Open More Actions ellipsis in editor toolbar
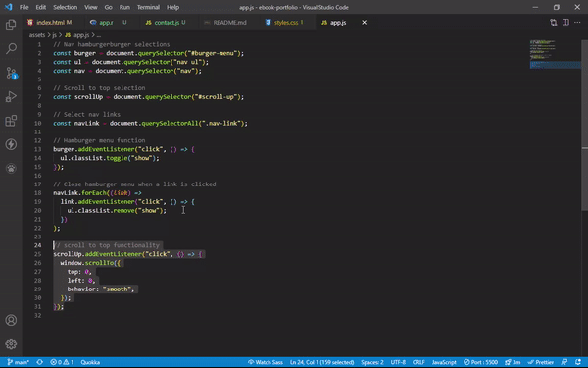 pyautogui.click(x=577, y=23)
